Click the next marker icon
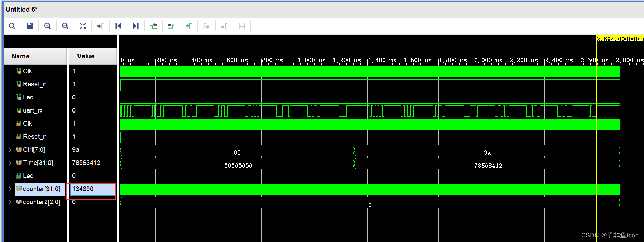Viewport: 644px width, 242px height. pyautogui.click(x=224, y=26)
